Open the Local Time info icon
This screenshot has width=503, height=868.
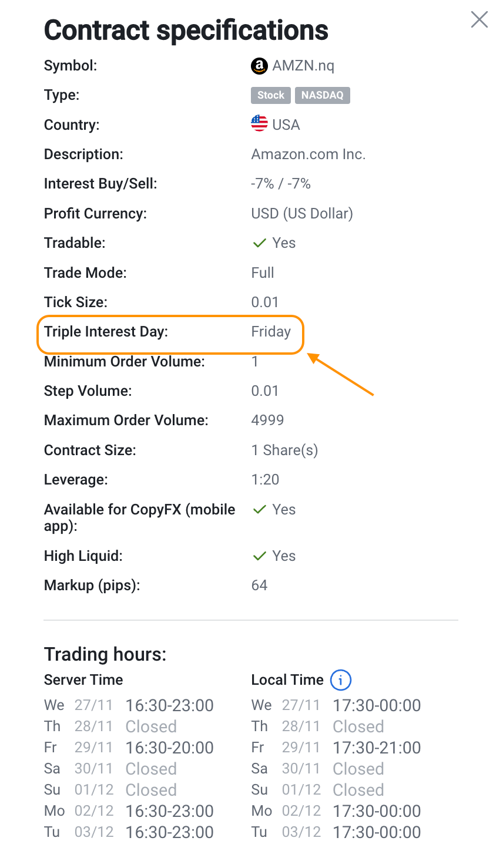click(x=341, y=680)
